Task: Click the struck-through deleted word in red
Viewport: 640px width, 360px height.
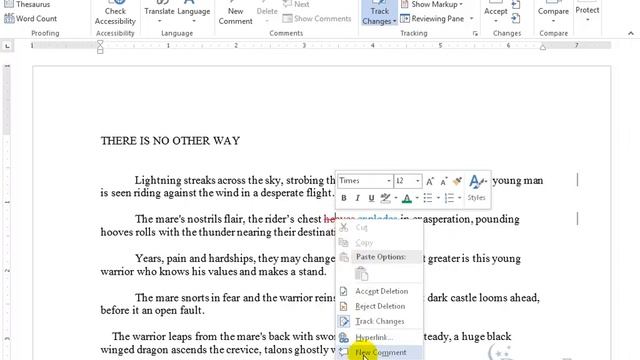Action: [x=340, y=219]
